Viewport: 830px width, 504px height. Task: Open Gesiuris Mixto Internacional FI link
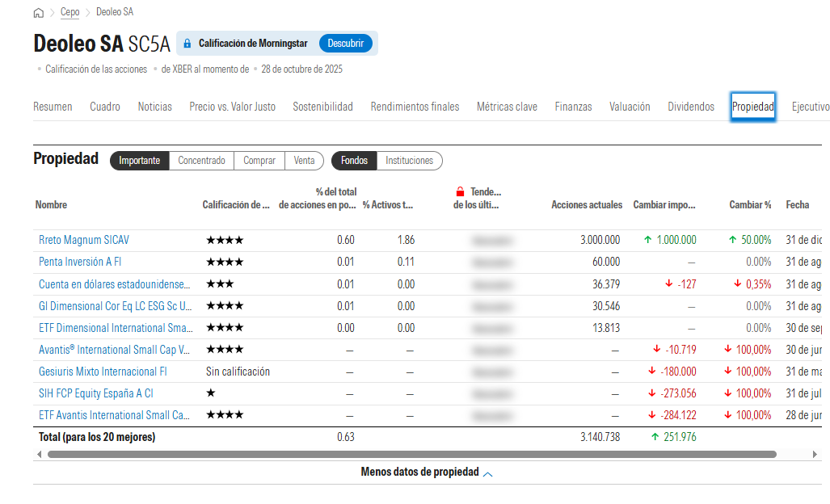[x=103, y=372]
